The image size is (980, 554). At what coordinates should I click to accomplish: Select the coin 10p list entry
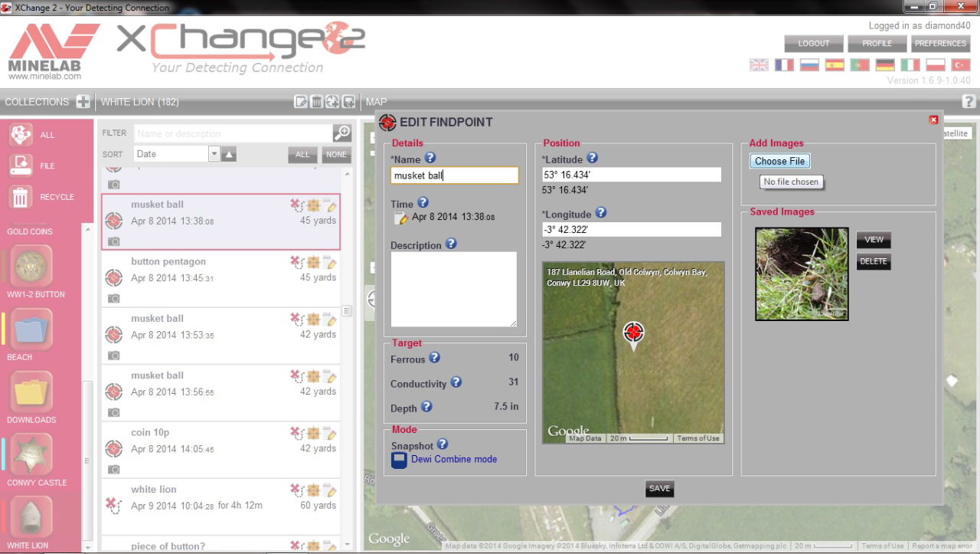pyautogui.click(x=220, y=450)
